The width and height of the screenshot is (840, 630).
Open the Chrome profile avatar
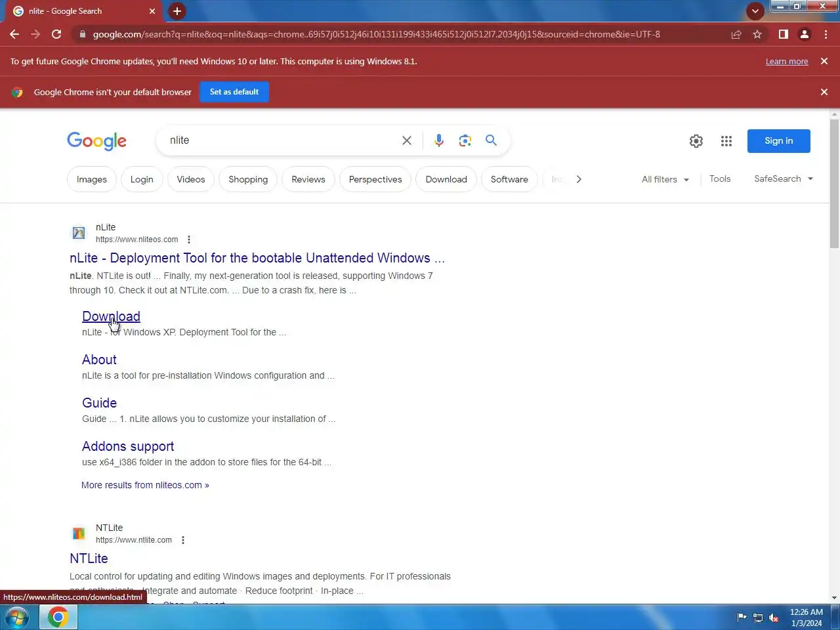tap(804, 34)
